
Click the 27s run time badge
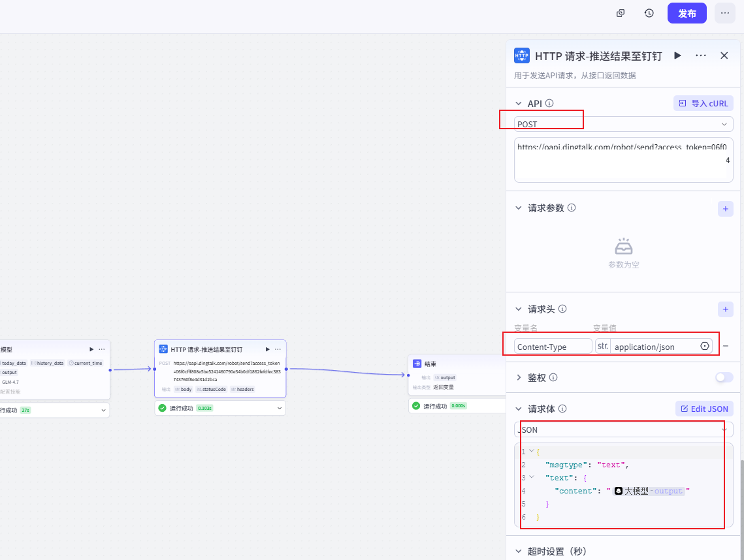(25, 410)
